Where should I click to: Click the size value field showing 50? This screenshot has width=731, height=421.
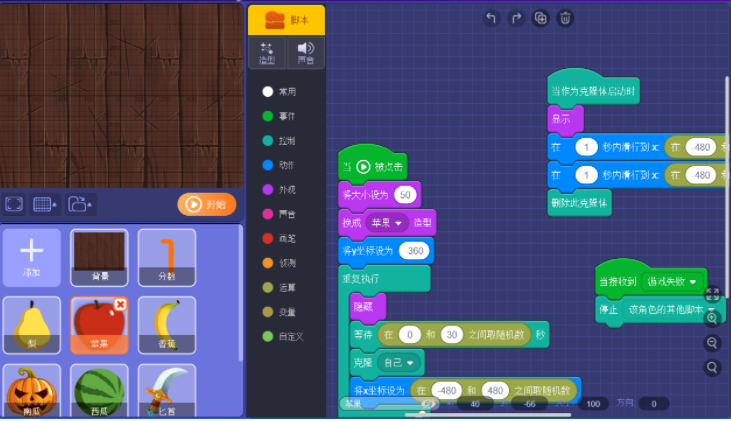click(x=405, y=194)
